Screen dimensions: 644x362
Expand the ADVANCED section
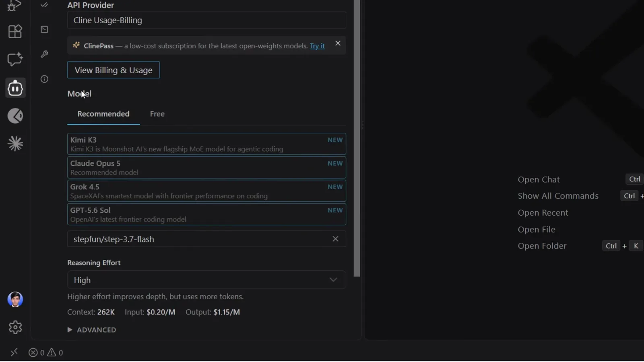[x=92, y=330]
